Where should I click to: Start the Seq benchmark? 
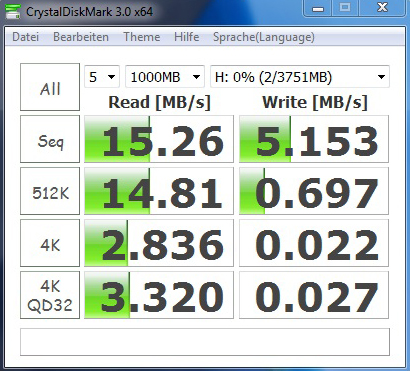coord(50,139)
